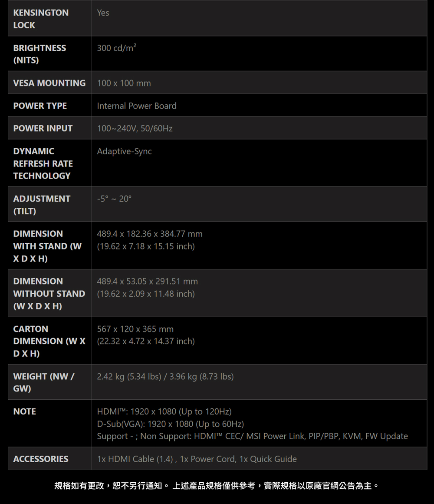
Task: Click the DYNAMIC REFRESH RATE TECHNOLOGY label
Action: click(x=43, y=163)
